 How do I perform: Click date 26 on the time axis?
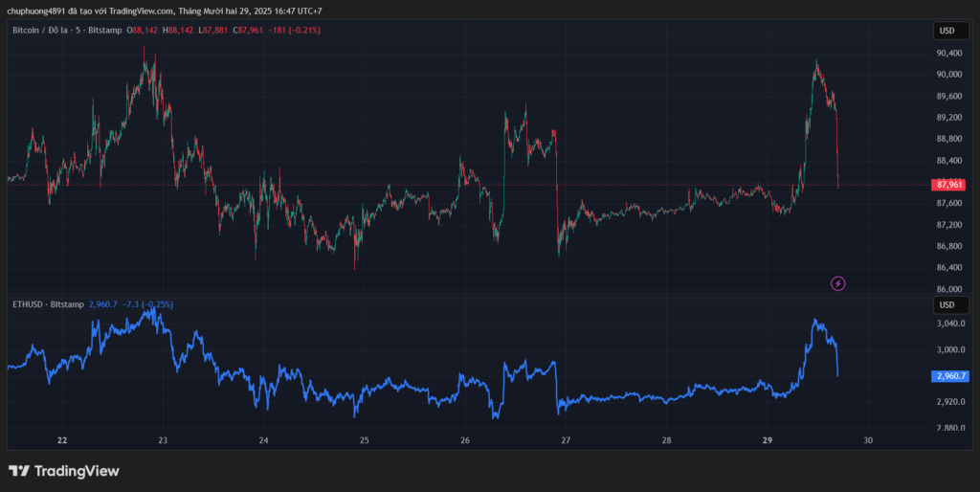[465, 441]
